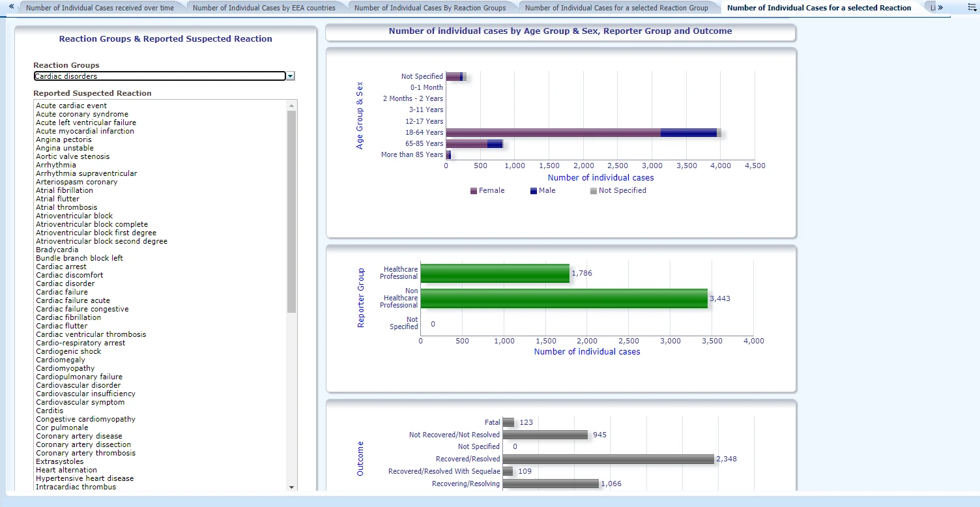The width and height of the screenshot is (980, 507).
Task: Click the Not Specified legend square
Action: (593, 191)
